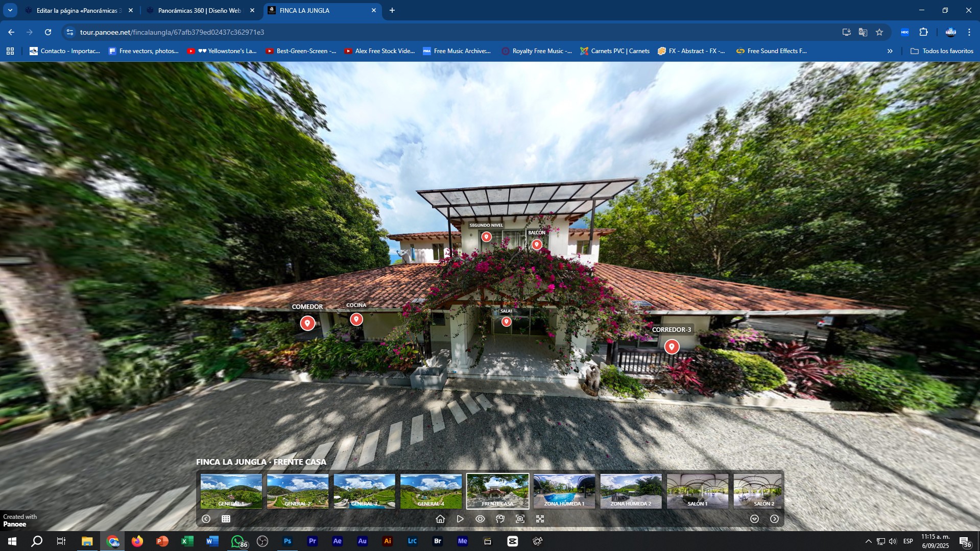The height and width of the screenshot is (551, 980).
Task: Click the CORREDOR-3 hotspot pin
Action: 672,347
